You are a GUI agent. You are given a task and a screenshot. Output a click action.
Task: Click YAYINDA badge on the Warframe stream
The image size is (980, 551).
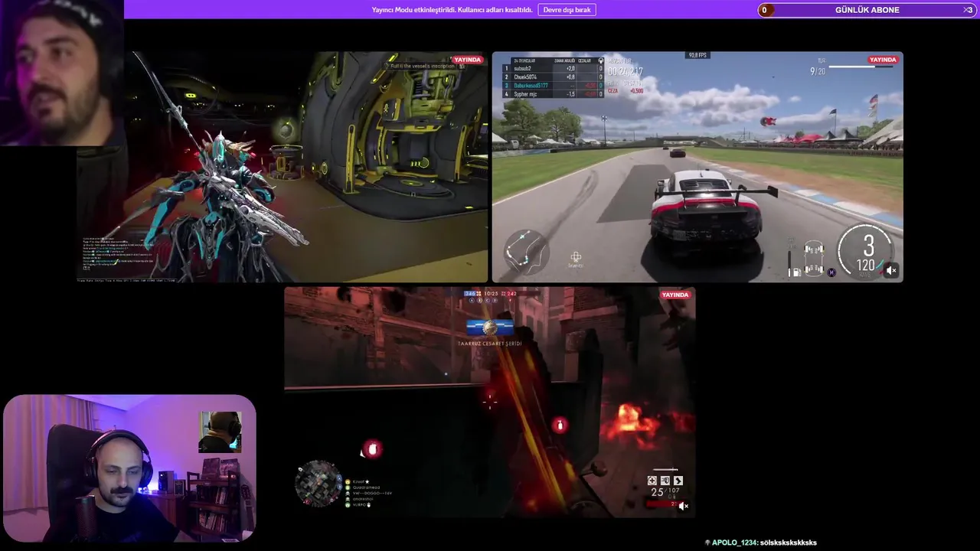[x=467, y=60]
